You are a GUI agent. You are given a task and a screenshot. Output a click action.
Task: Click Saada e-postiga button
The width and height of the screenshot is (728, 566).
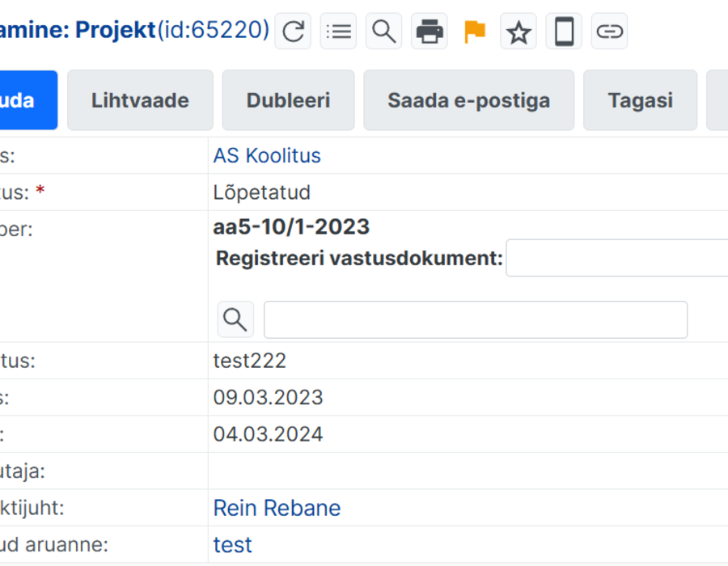[x=469, y=100]
